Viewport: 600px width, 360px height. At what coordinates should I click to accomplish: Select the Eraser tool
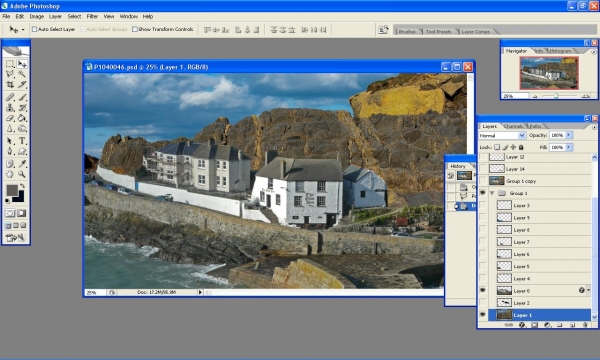click(x=10, y=118)
